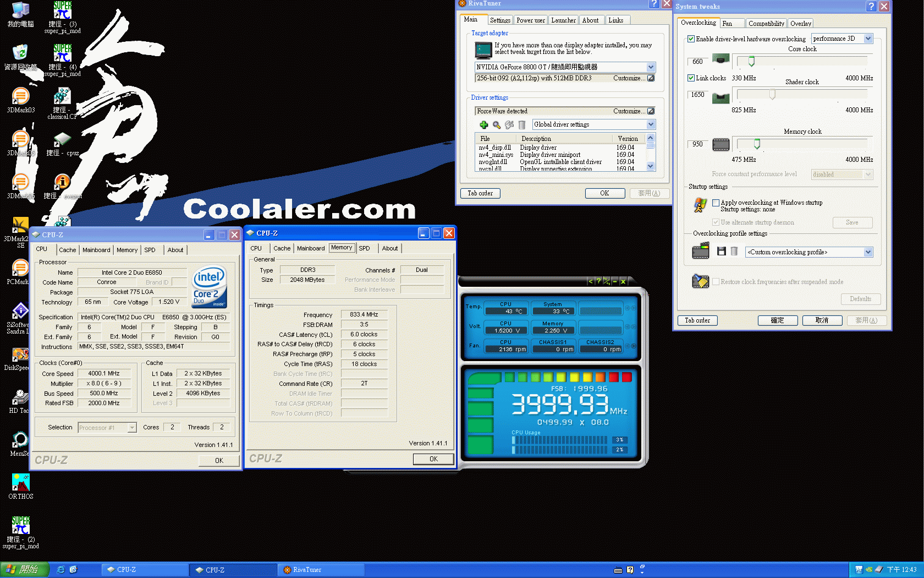Click OK button in RivaTuner main window

(604, 193)
